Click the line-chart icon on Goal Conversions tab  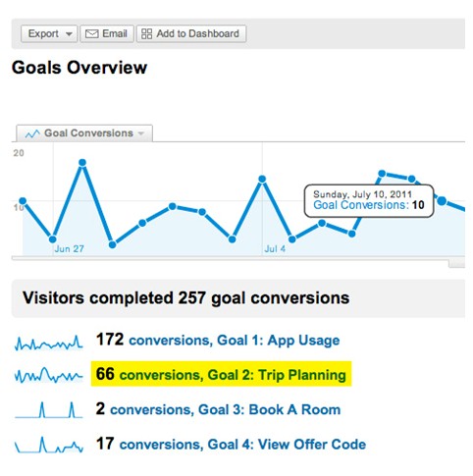click(32, 133)
